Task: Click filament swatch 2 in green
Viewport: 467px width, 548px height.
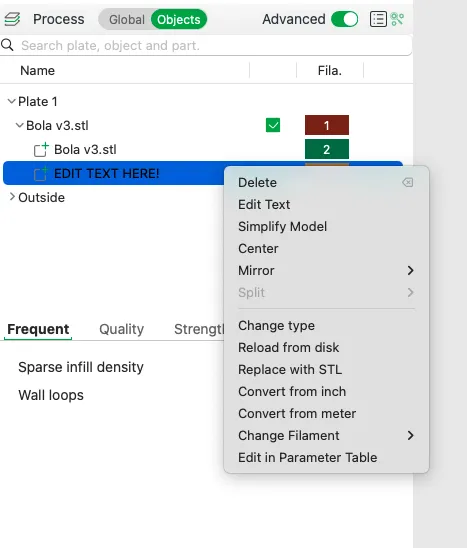Action: click(326, 149)
